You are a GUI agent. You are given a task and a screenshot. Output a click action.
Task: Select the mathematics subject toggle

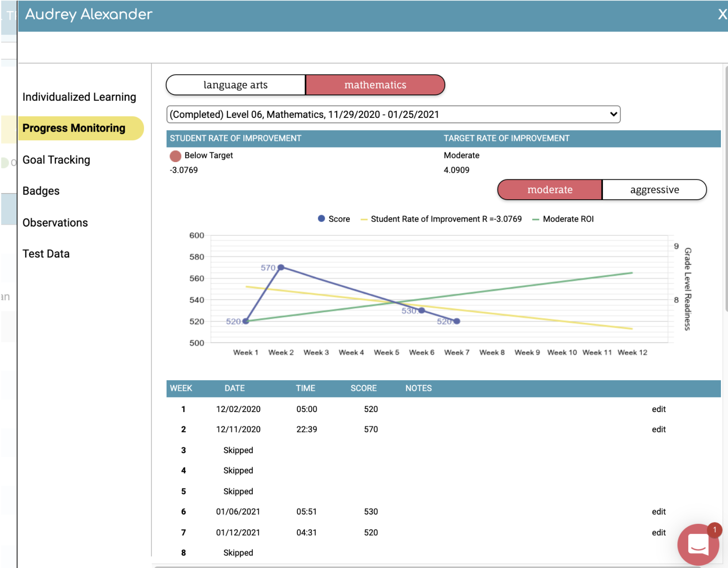375,85
